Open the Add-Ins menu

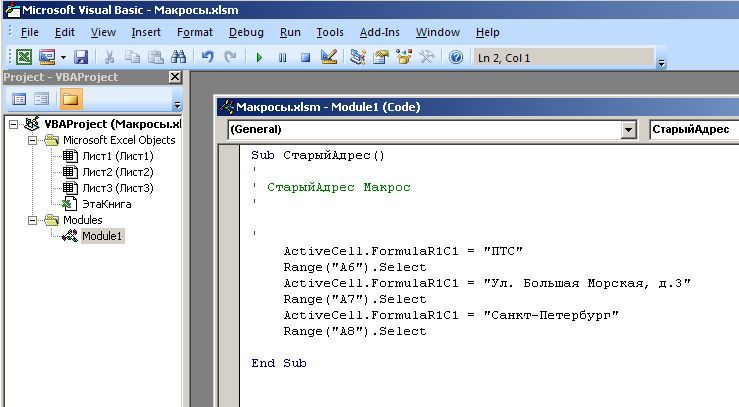coord(379,32)
